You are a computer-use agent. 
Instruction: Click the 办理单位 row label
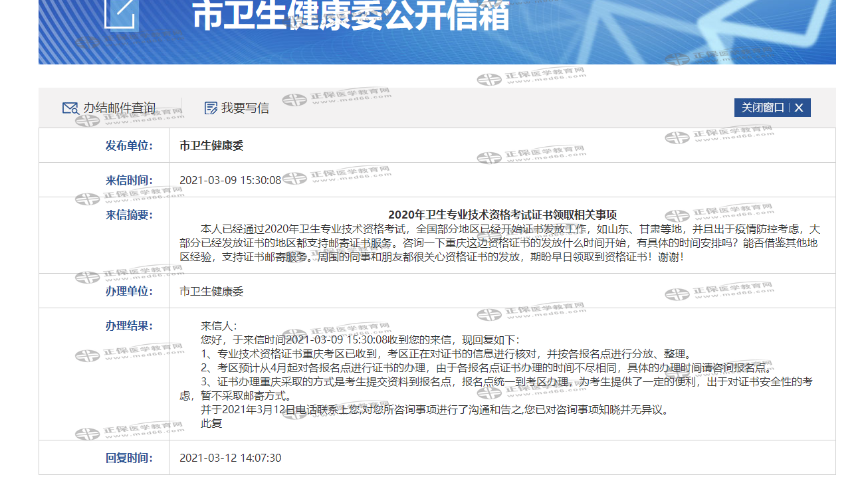click(129, 291)
